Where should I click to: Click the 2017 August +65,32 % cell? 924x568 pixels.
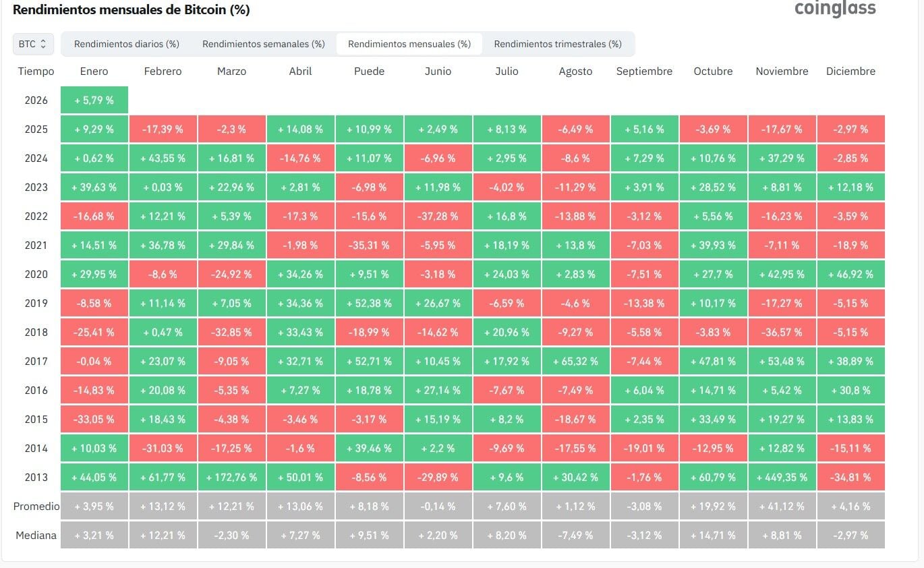(x=575, y=361)
